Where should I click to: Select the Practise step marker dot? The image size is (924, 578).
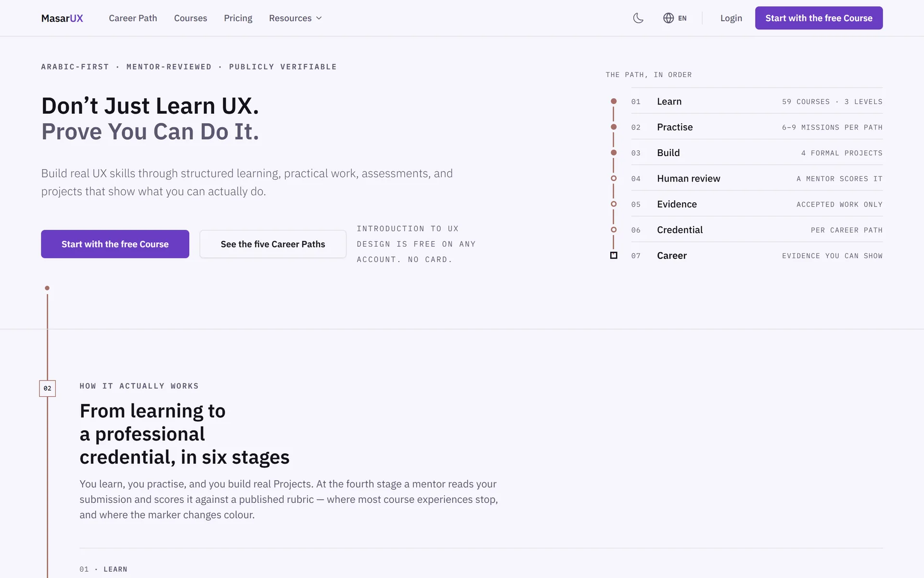[x=614, y=127]
